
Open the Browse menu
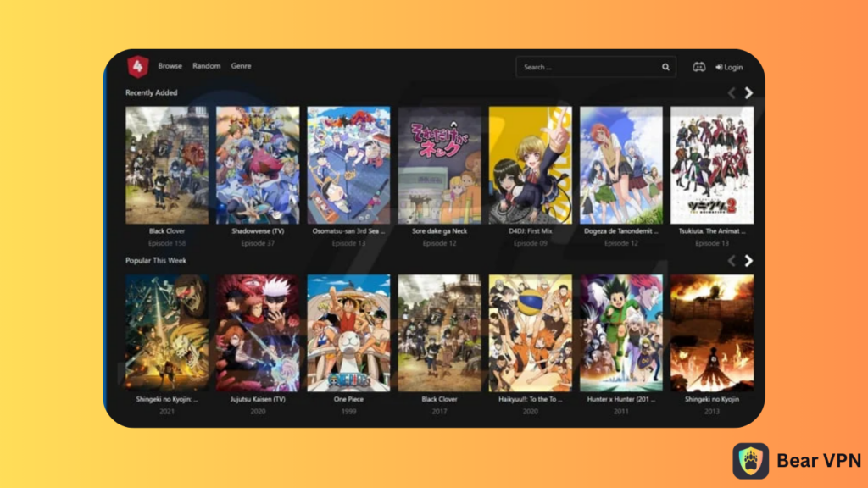point(170,66)
